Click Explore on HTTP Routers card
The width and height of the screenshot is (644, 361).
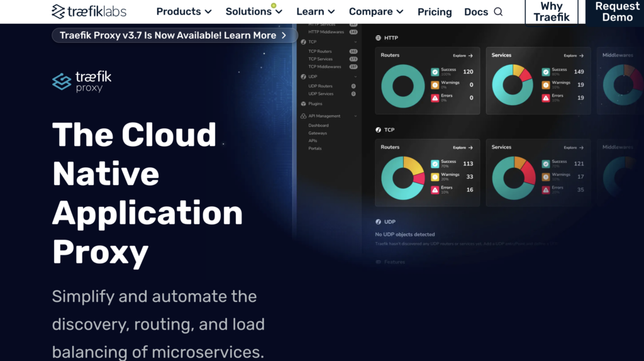[463, 55]
